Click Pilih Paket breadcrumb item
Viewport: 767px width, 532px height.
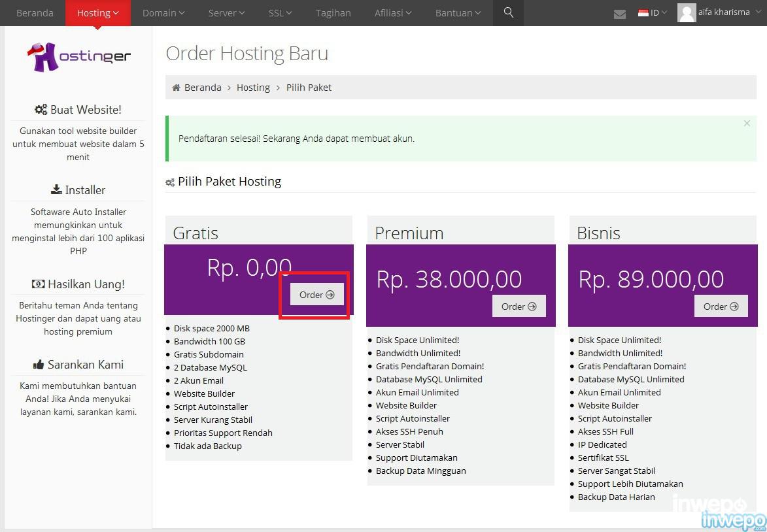click(309, 88)
